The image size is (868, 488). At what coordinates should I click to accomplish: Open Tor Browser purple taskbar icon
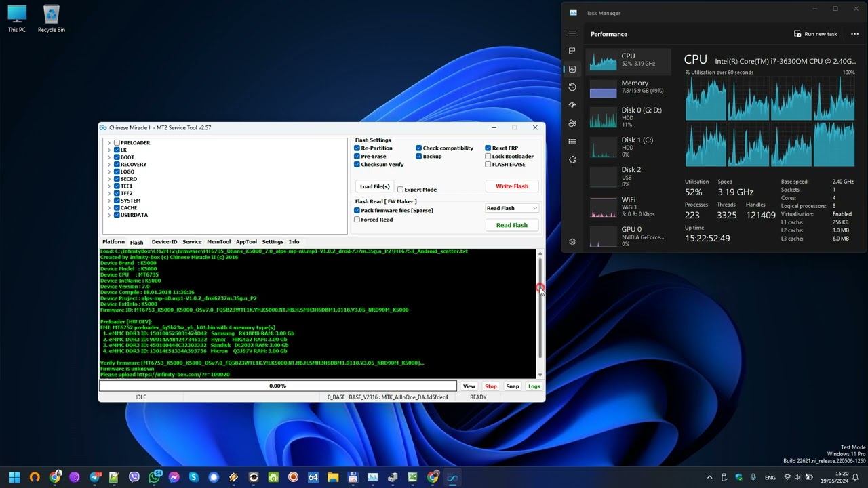[75, 477]
